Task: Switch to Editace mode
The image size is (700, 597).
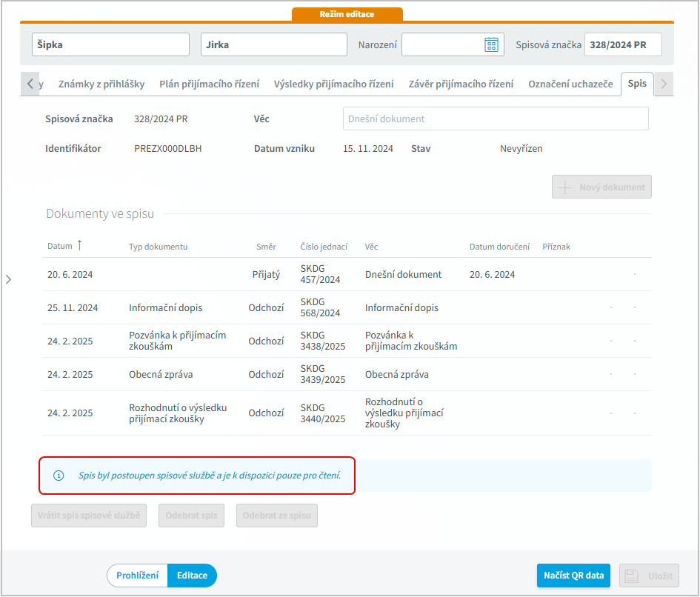Action: 192,576
